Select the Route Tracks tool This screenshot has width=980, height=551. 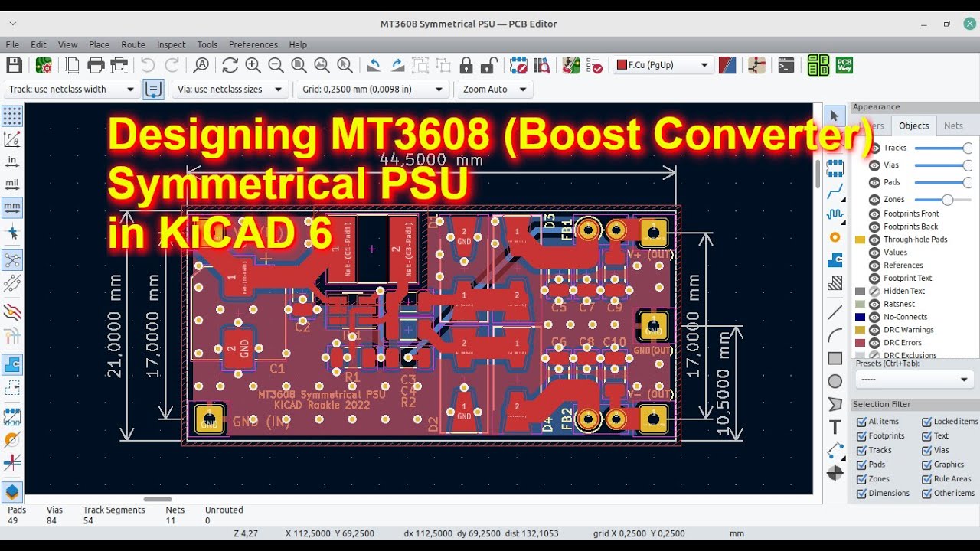pyautogui.click(x=835, y=191)
